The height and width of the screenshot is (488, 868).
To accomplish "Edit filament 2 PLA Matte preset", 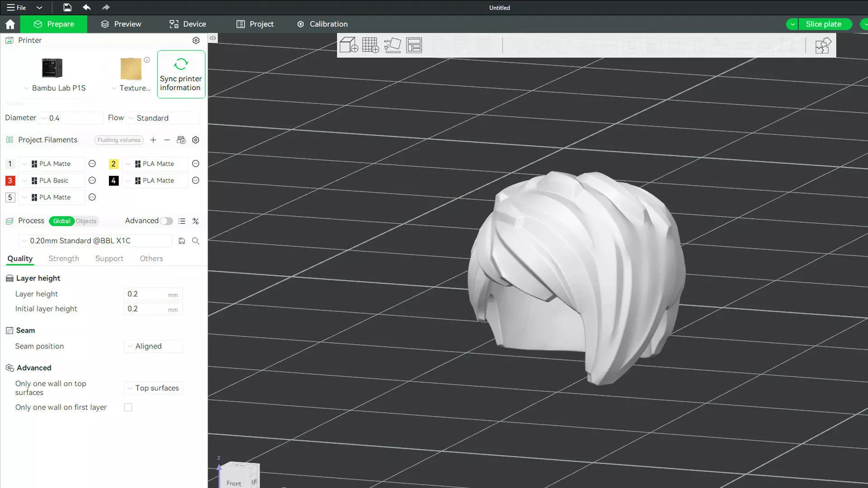I will click(196, 164).
